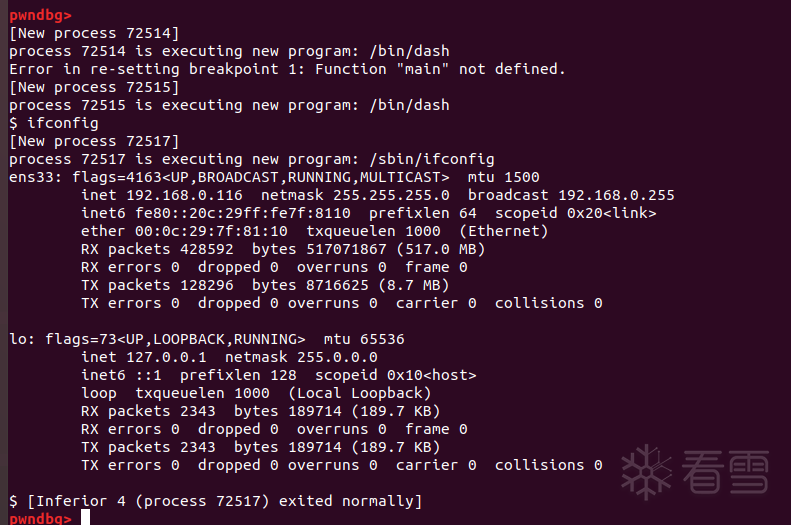The image size is (791, 525).
Task: Click the lo interface flags line
Action: 207,339
